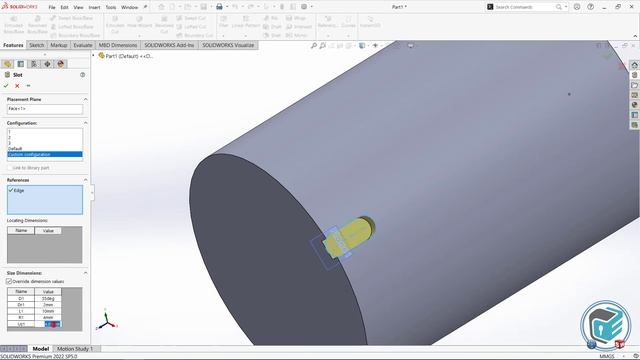Click the Placement Plane Face<1> field
Viewport: 640px width, 360px height.
click(45, 109)
